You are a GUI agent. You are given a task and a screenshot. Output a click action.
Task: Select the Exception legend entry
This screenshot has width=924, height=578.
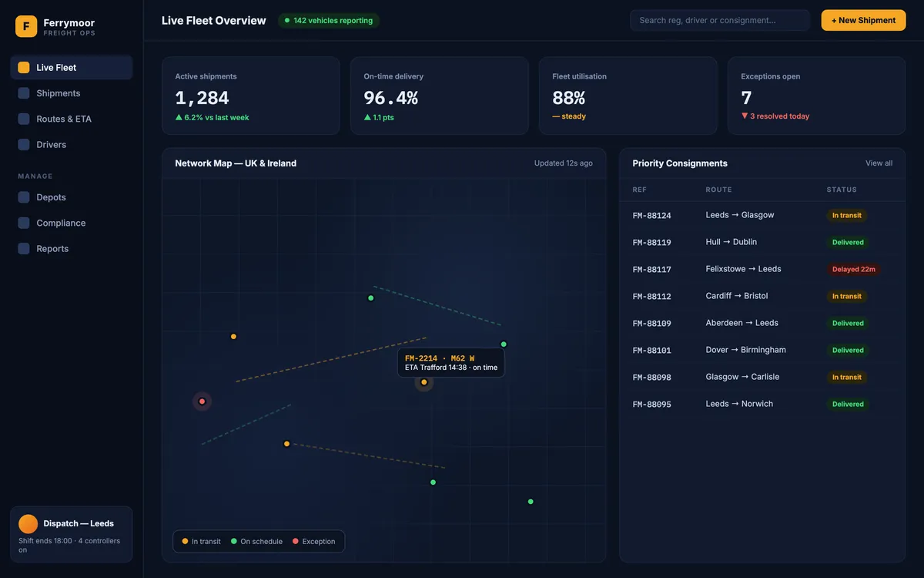click(313, 542)
